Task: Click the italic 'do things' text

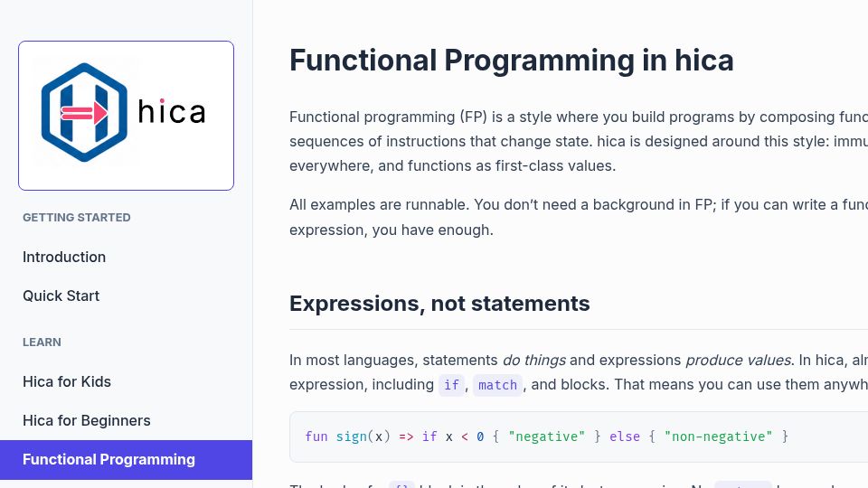Action: pos(533,361)
